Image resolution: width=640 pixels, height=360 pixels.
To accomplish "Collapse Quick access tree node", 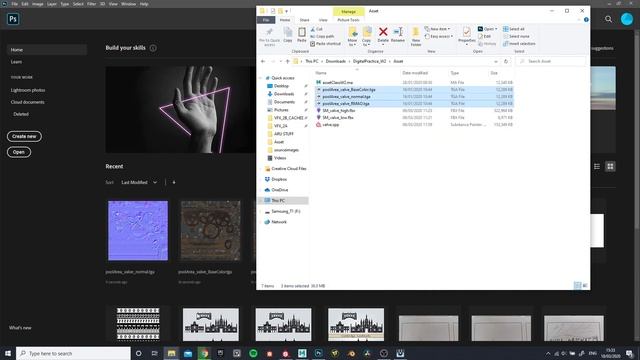I will (x=260, y=78).
